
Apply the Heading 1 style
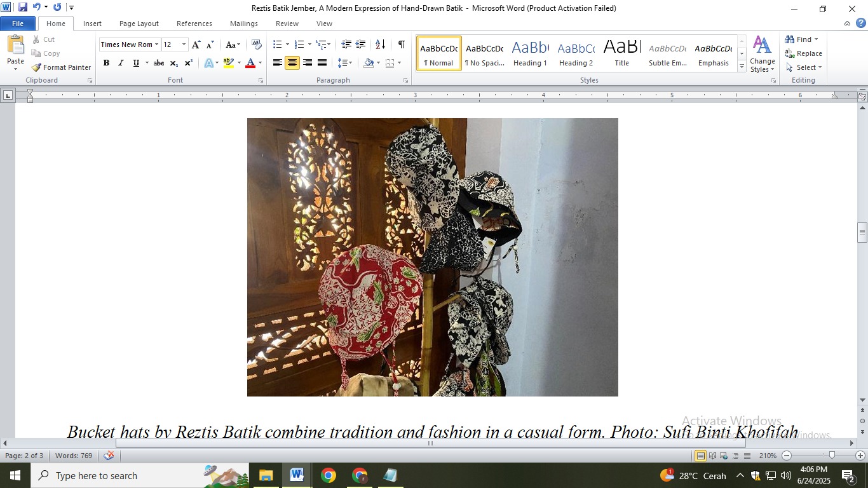point(530,53)
